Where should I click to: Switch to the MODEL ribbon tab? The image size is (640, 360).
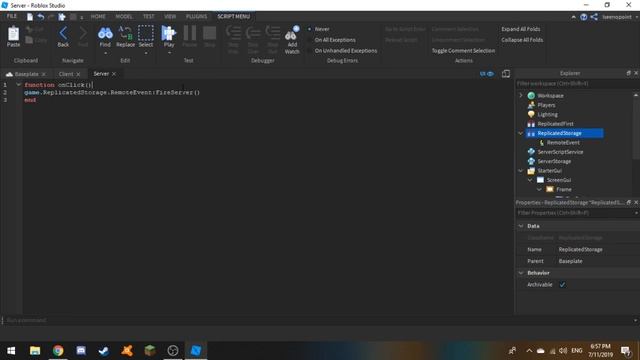click(124, 16)
